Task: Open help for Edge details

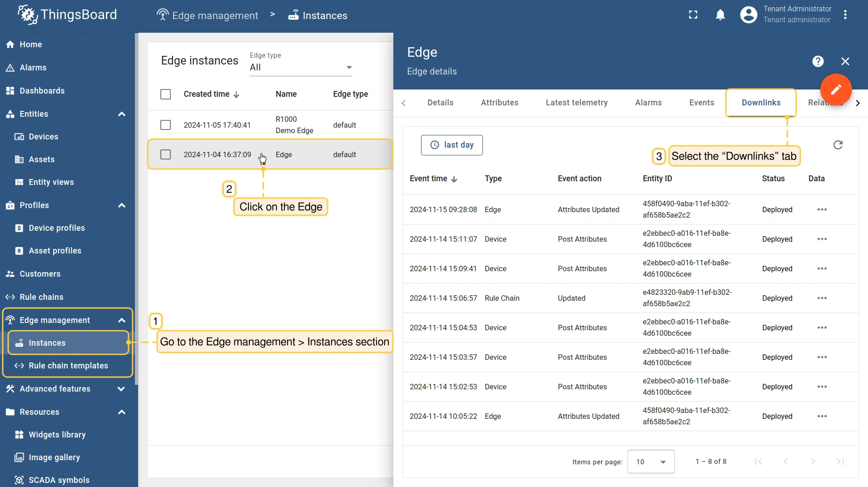Action: tap(818, 61)
